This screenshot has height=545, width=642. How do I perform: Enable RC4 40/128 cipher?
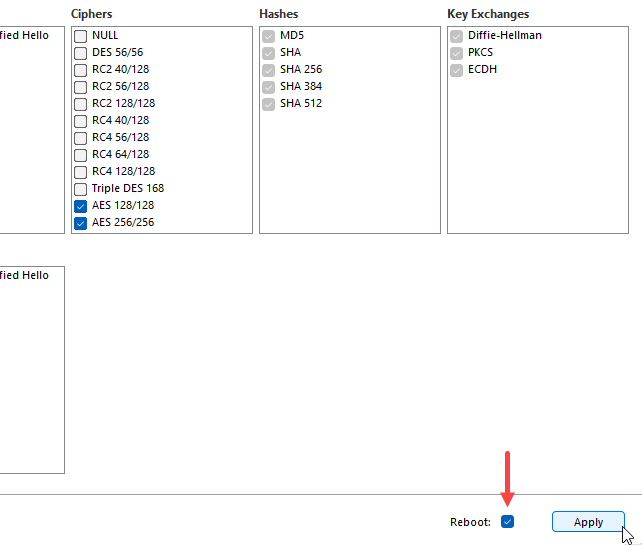click(x=81, y=120)
